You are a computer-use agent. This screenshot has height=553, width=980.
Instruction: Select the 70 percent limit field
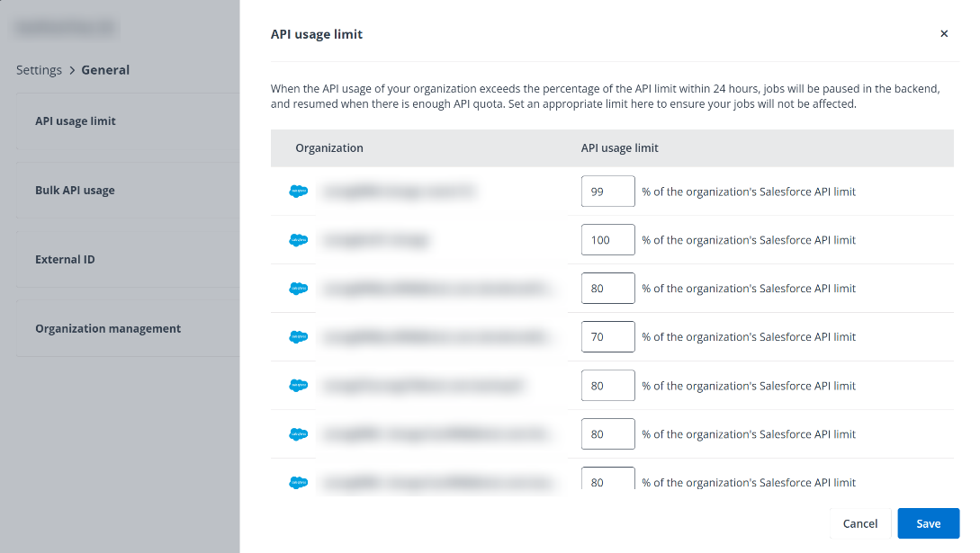(x=607, y=336)
